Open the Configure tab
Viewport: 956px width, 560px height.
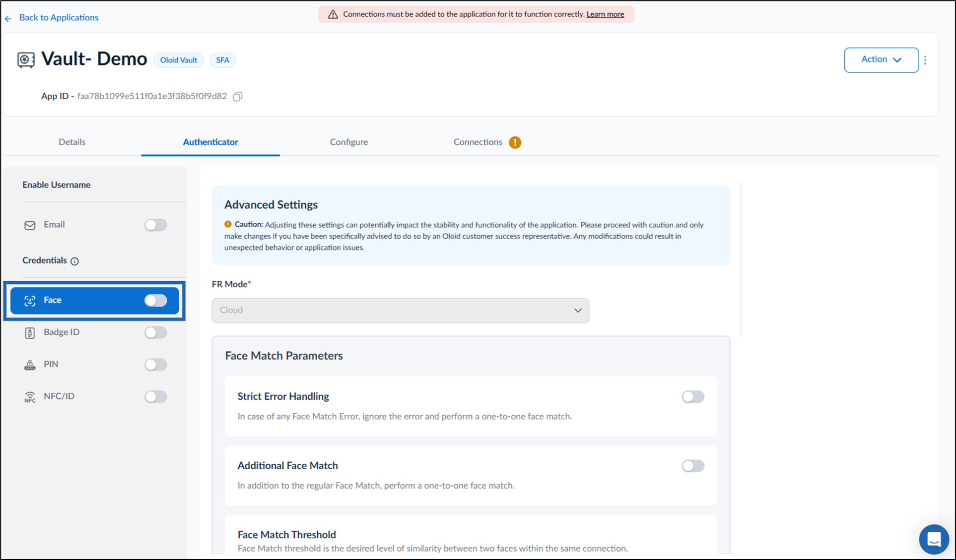349,142
